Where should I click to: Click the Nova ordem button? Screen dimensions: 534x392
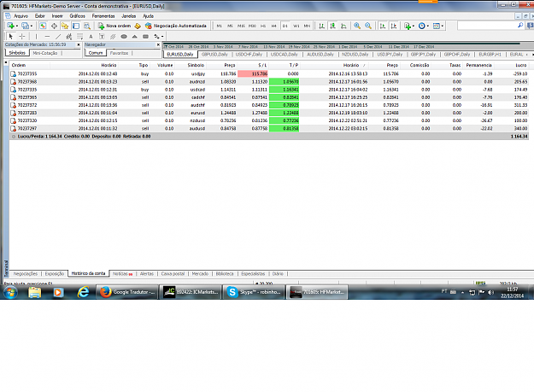[x=114, y=26]
